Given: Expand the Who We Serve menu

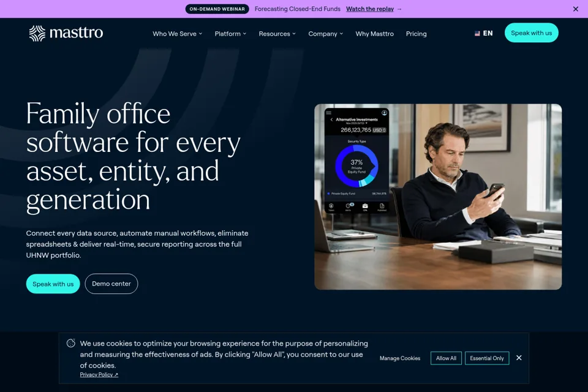Looking at the screenshot, I should 178,34.
